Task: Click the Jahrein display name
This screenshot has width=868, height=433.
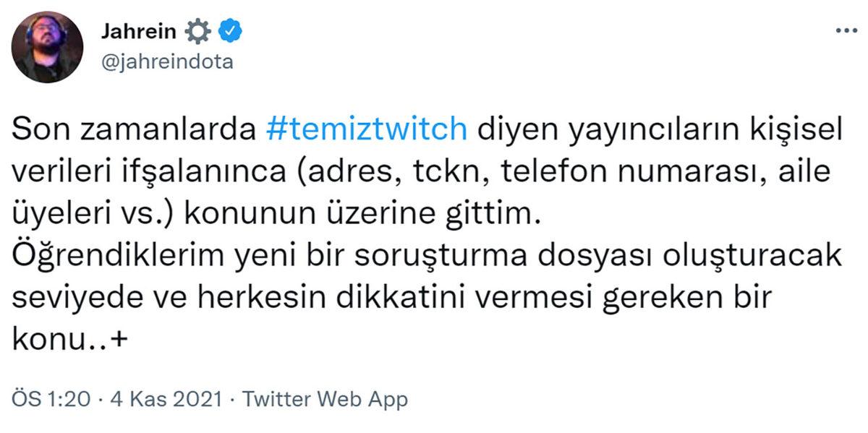Action: pyautogui.click(x=140, y=30)
